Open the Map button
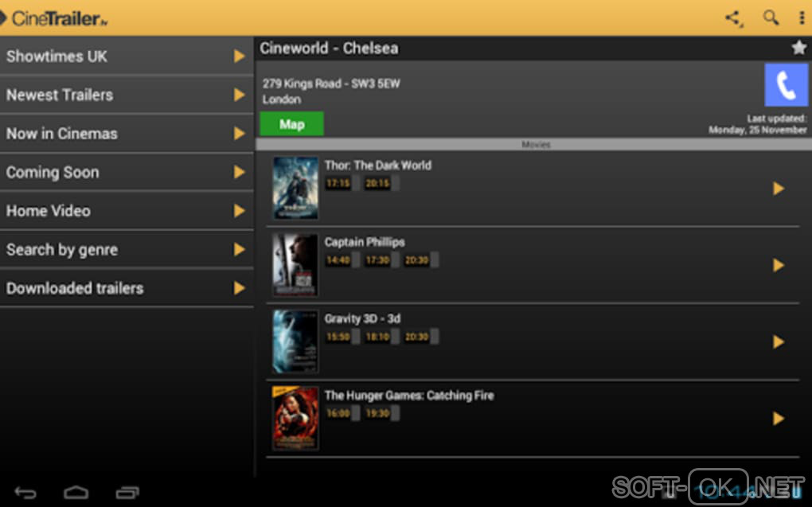 (291, 124)
